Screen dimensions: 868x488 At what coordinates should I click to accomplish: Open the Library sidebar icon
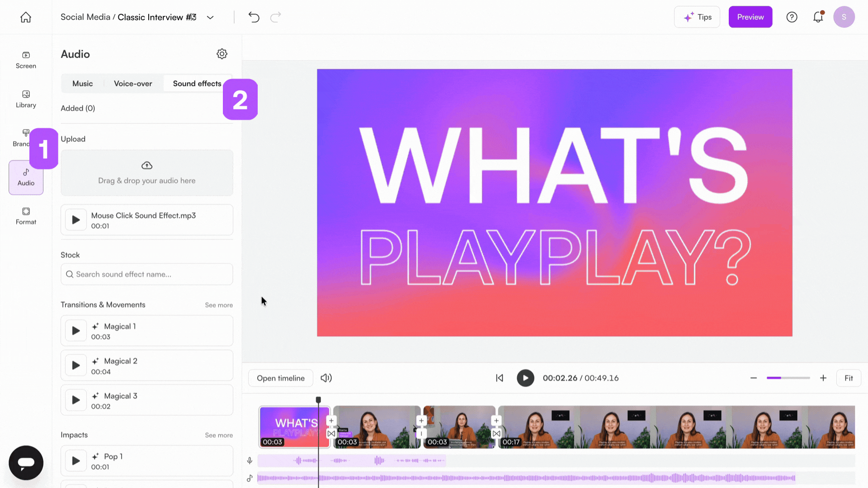26,99
